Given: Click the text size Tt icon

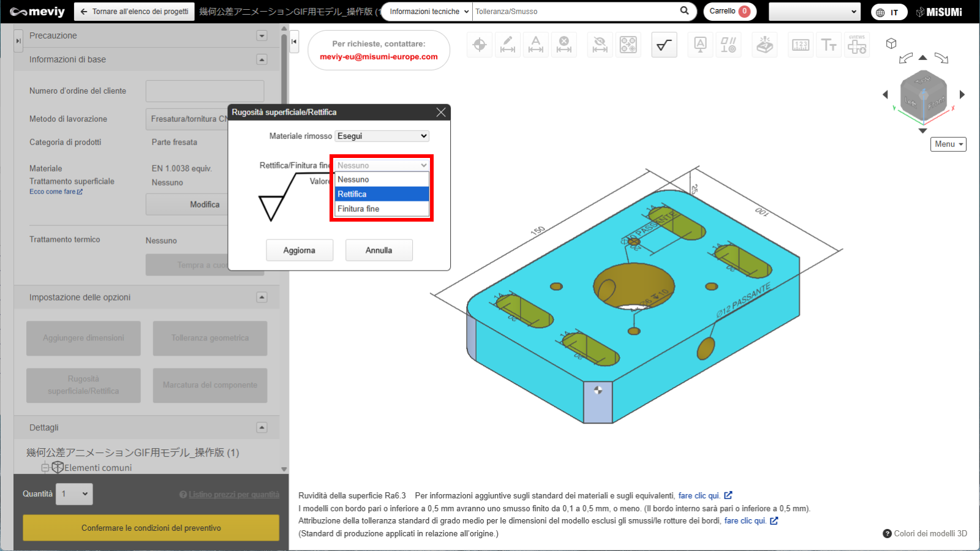Looking at the screenshot, I should pos(829,45).
